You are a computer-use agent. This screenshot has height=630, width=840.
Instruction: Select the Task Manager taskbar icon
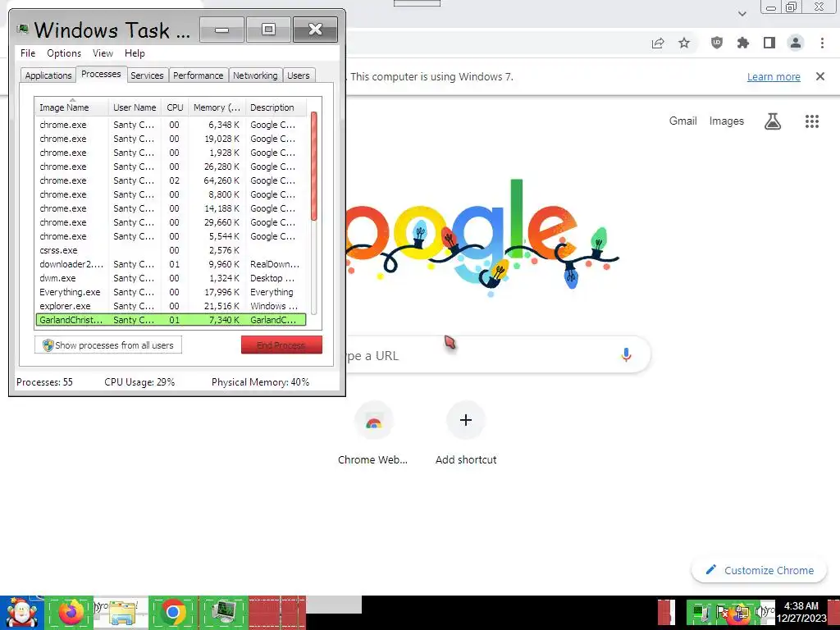tap(224, 612)
